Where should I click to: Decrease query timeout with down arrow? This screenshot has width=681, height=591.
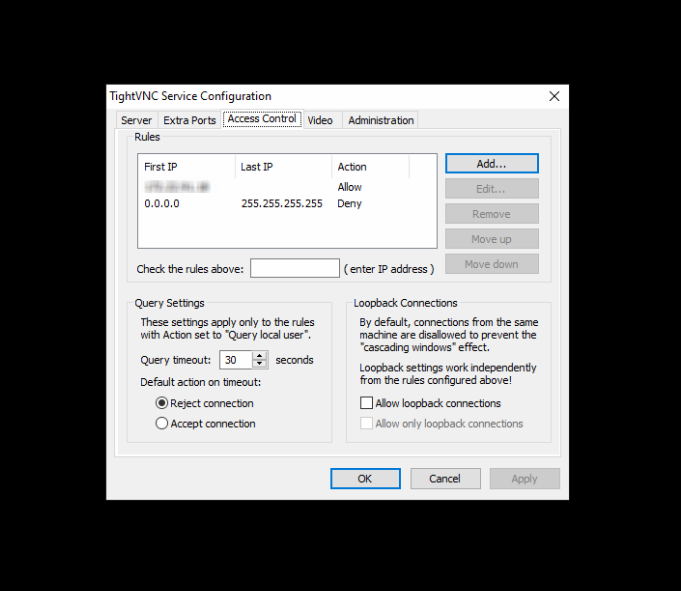pyautogui.click(x=261, y=365)
